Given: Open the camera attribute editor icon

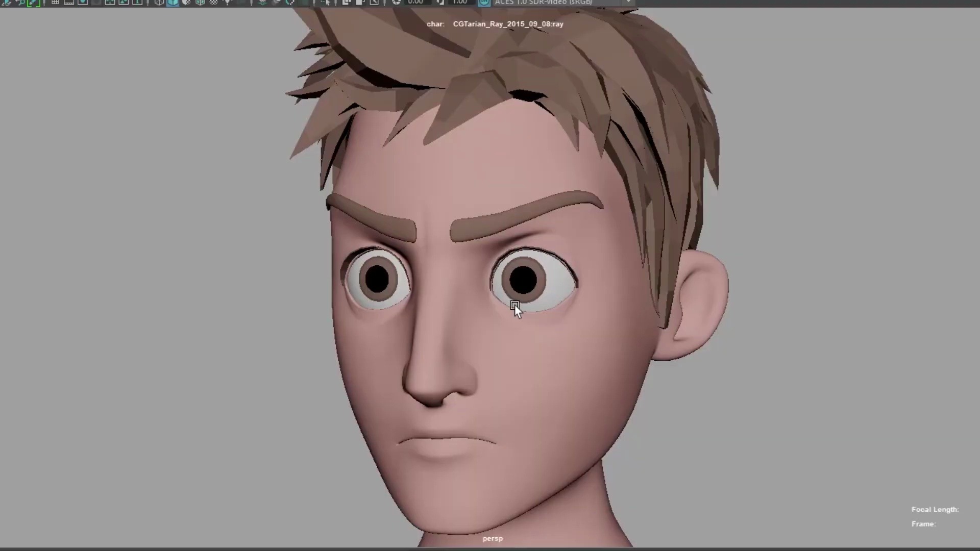Looking at the screenshot, I should click(33, 3).
